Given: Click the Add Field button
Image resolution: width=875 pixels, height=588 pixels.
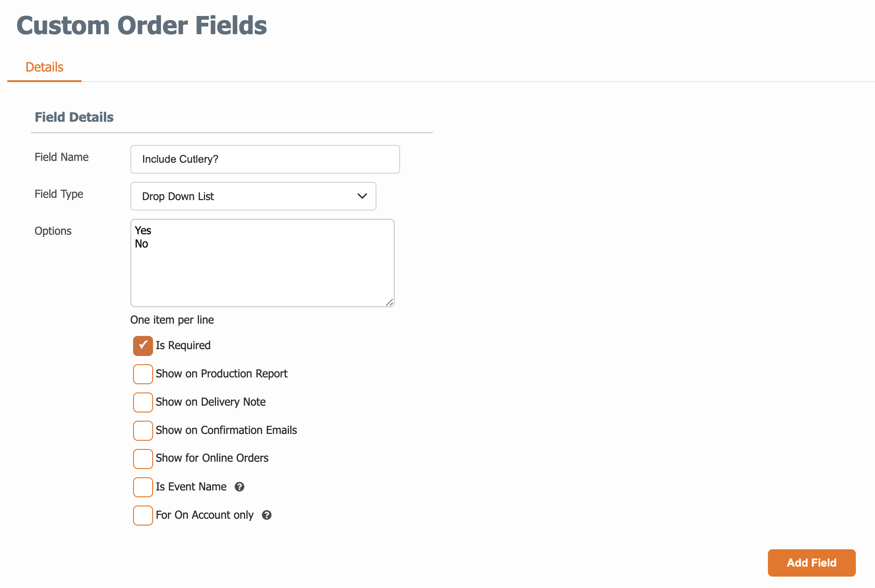Looking at the screenshot, I should point(812,563).
